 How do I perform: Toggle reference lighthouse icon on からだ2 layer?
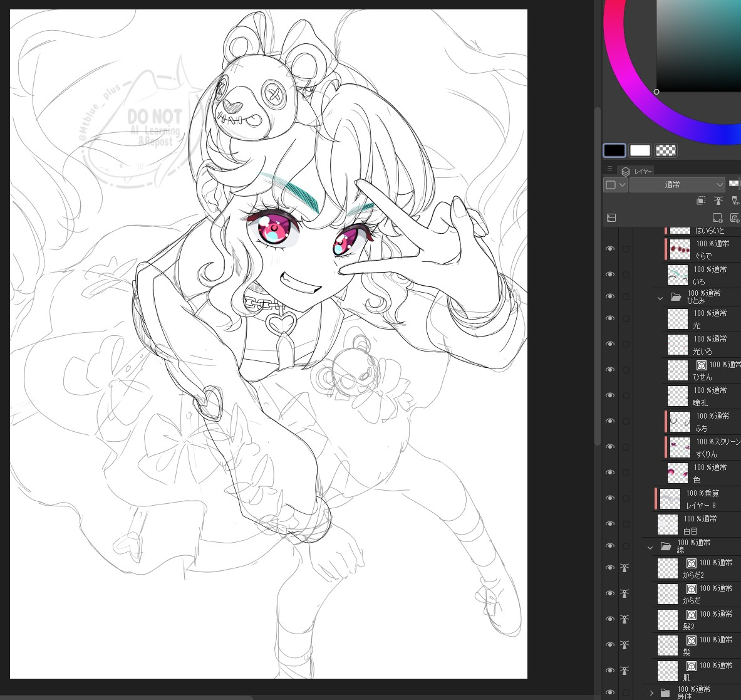pos(624,568)
